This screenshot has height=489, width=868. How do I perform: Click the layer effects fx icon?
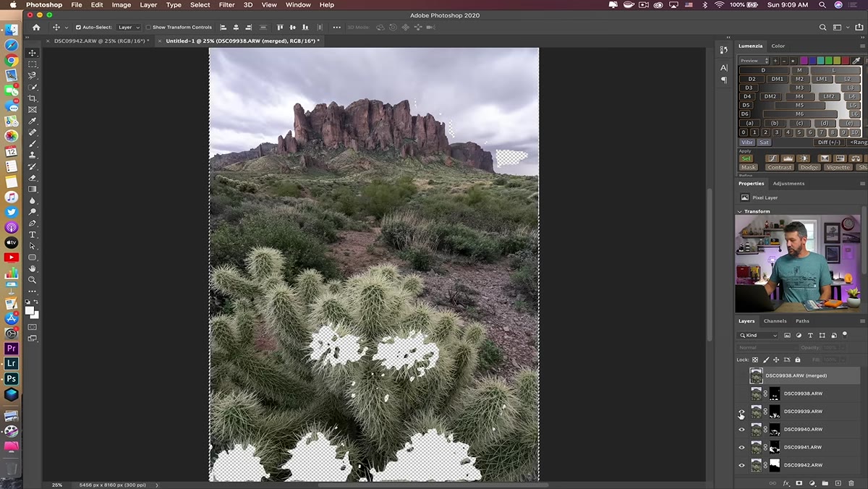(786, 482)
